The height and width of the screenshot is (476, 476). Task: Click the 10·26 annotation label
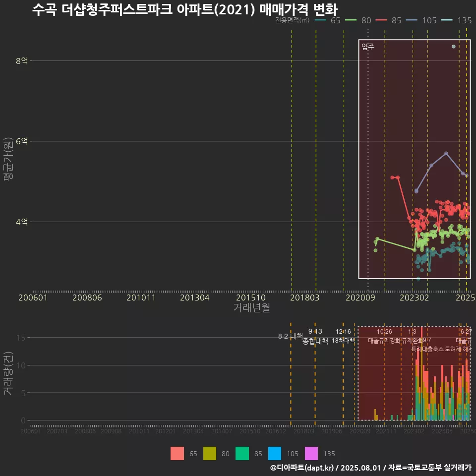click(384, 332)
